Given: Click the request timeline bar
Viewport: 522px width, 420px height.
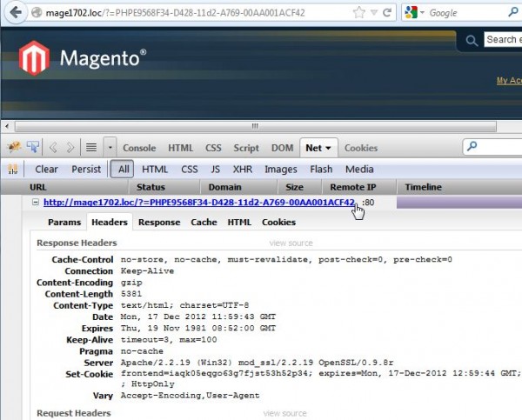Looking at the screenshot, I should pyautogui.click(x=459, y=203).
